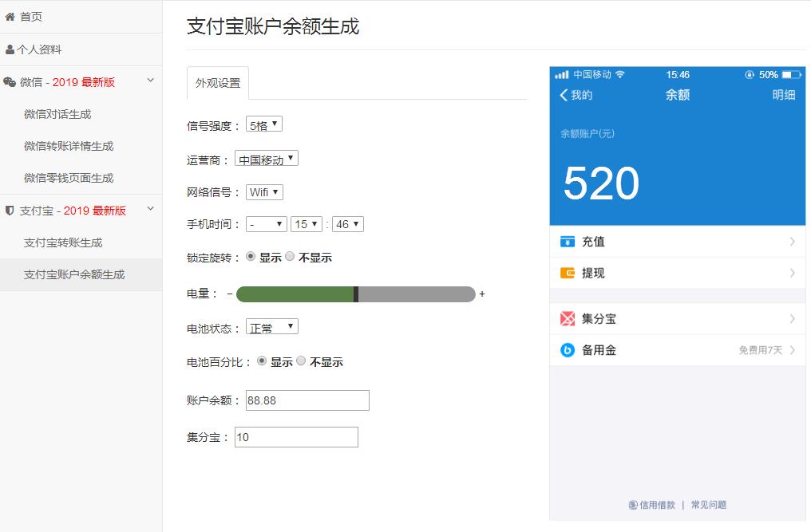Screen dimensions: 811x532
Task: Click the chevron on the 集分宝 row
Action: coord(793,318)
